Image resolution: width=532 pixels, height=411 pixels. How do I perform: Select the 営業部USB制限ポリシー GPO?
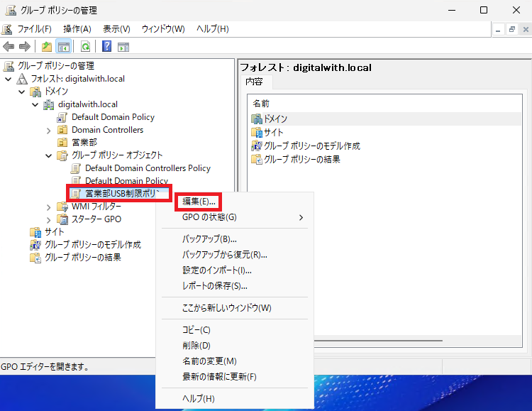[x=122, y=194]
